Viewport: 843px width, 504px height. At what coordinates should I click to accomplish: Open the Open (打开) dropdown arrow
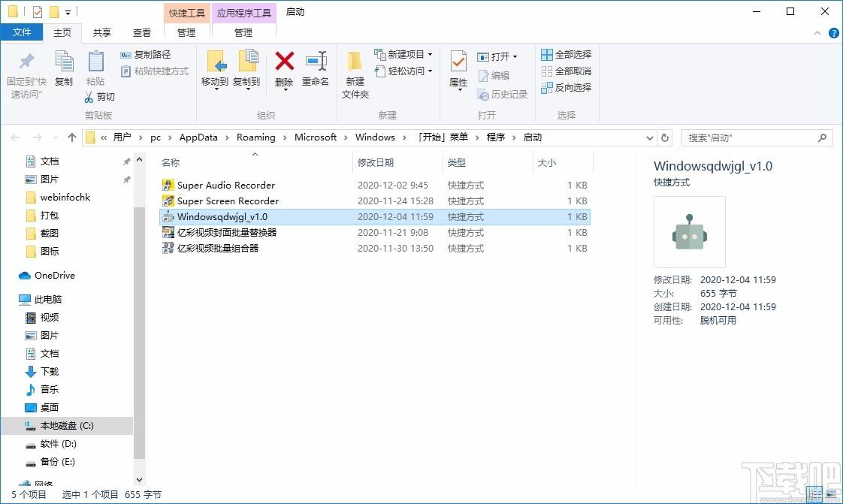point(515,56)
